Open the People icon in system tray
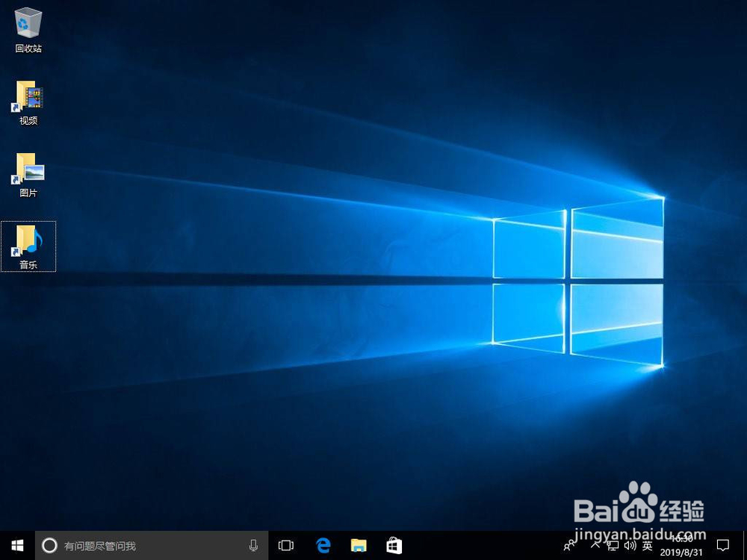This screenshot has height=560, width=747. [x=569, y=545]
